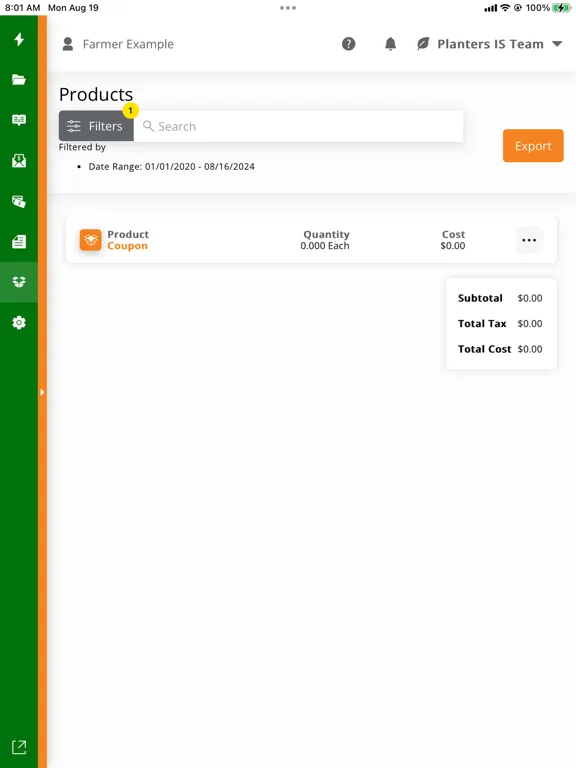Screen dimensions: 576x768
Task: Click the yellow filter count badge
Action: click(130, 110)
